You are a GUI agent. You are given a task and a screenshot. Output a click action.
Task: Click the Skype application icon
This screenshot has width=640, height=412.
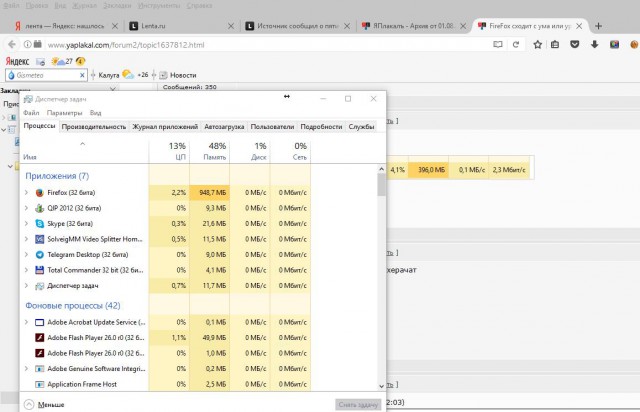click(39, 224)
